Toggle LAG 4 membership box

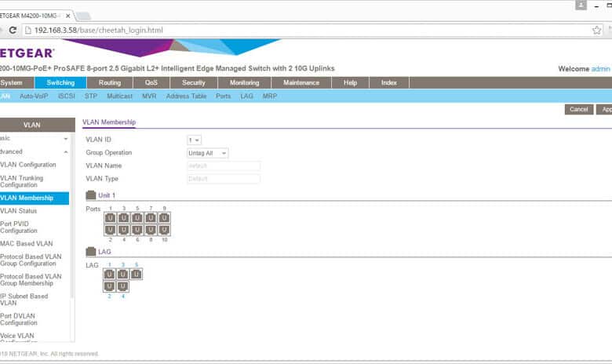122,287
